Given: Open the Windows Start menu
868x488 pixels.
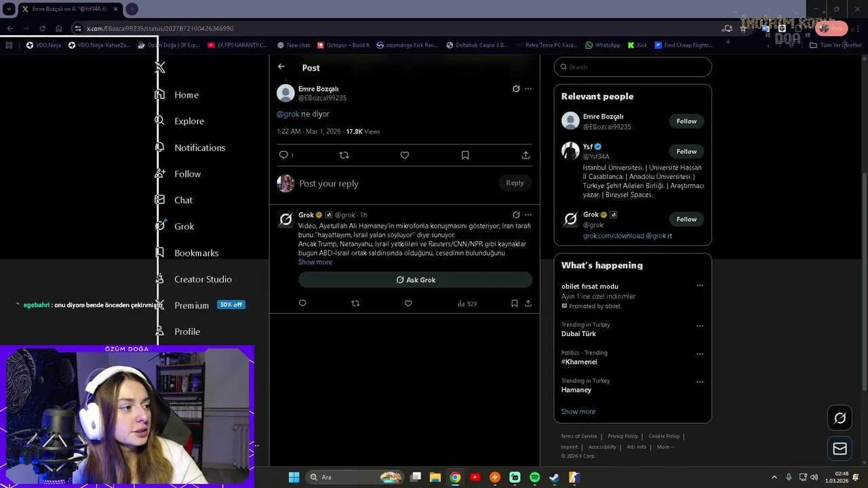Looking at the screenshot, I should (294, 477).
